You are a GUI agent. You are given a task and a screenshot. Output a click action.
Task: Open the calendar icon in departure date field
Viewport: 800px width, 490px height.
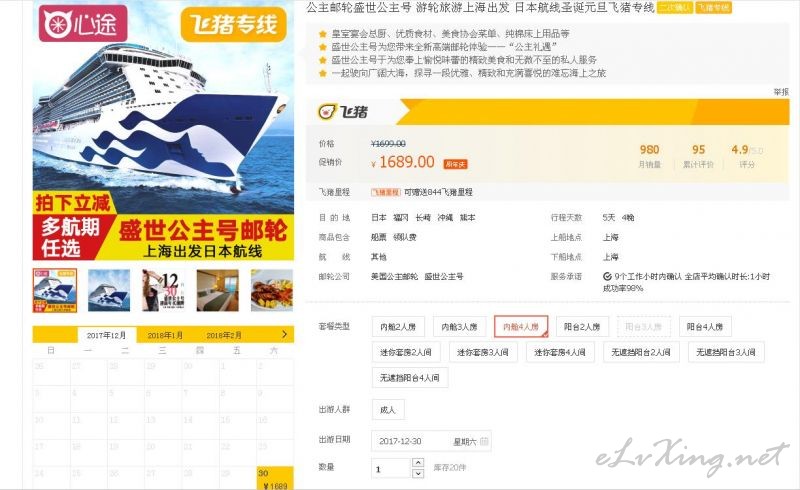484,441
